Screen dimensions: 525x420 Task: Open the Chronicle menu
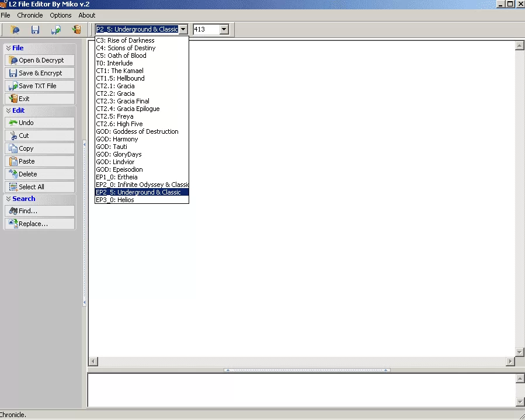30,15
